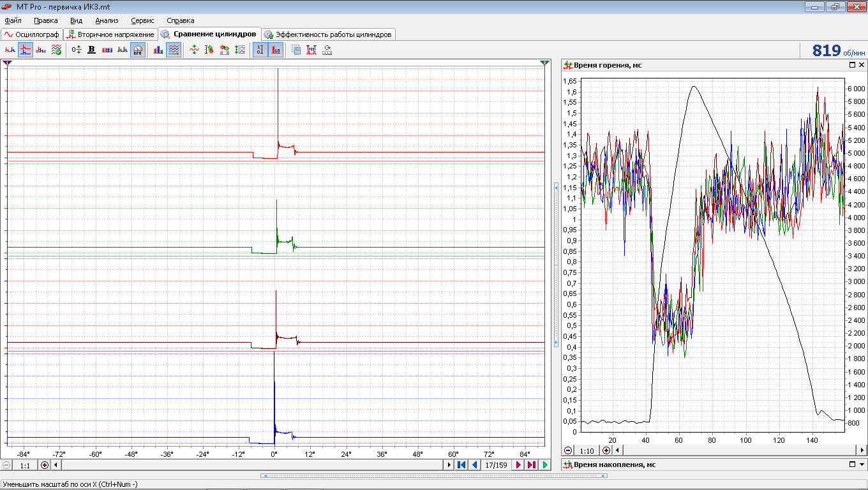868x490 pixels.
Task: Toggle the RPM gauge icon
Action: pyautogui.click(x=138, y=50)
